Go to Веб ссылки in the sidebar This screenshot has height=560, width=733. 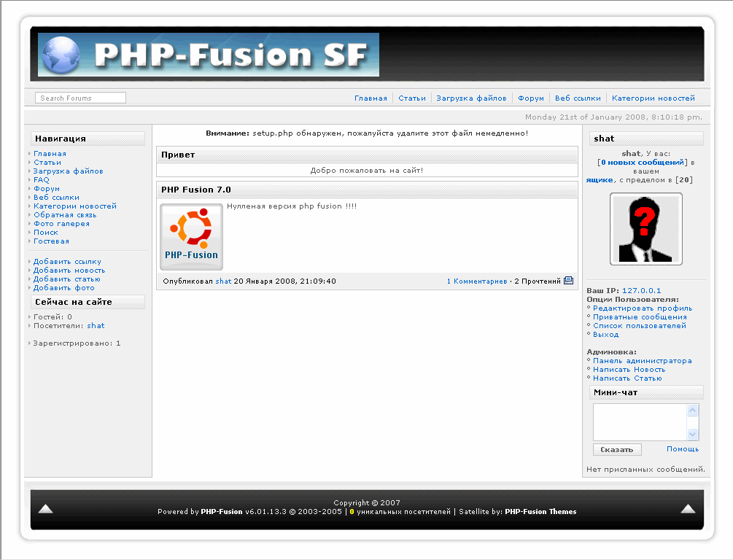(x=57, y=198)
